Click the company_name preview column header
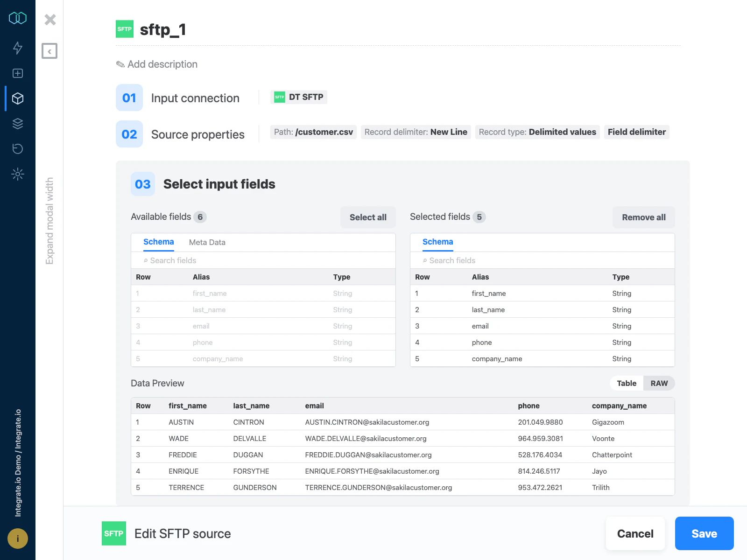 [619, 406]
